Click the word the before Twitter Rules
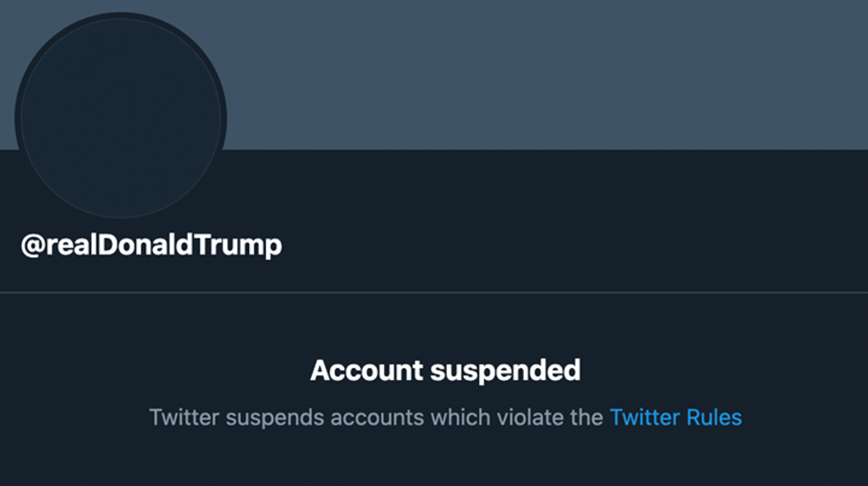The height and width of the screenshot is (486, 868). [x=587, y=417]
